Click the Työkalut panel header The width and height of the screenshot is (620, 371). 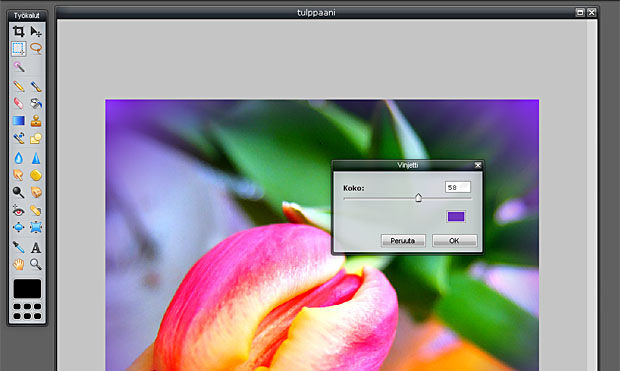[27, 15]
